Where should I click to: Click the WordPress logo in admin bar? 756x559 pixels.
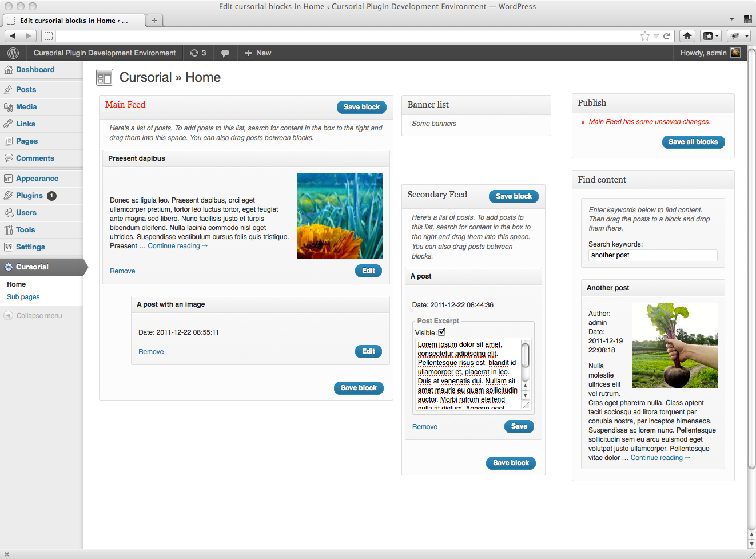pyautogui.click(x=13, y=53)
